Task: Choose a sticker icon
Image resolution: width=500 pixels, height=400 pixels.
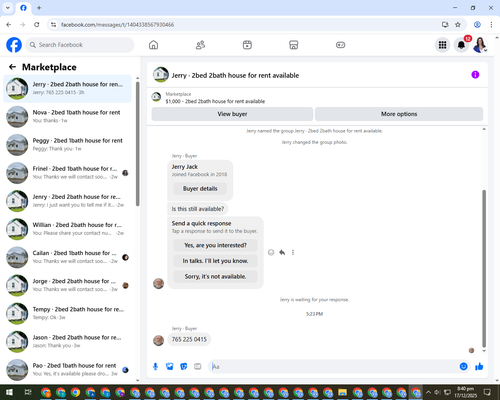Action: coord(184,367)
